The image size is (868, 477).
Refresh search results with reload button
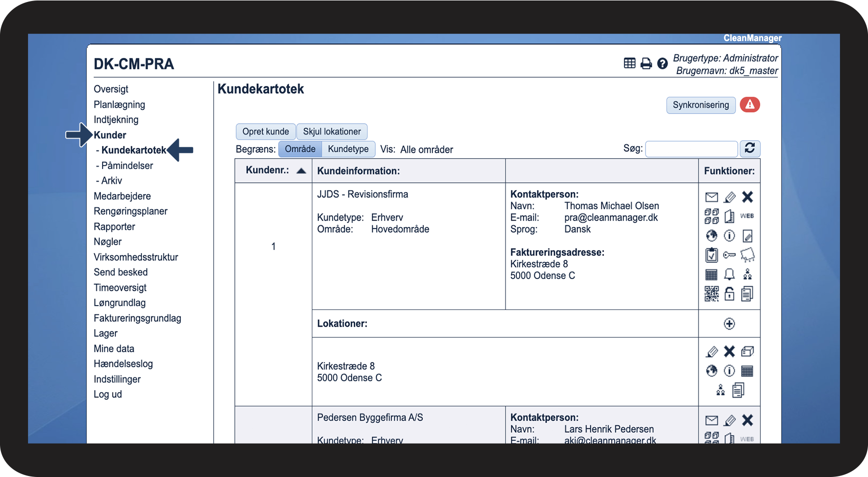tap(750, 148)
